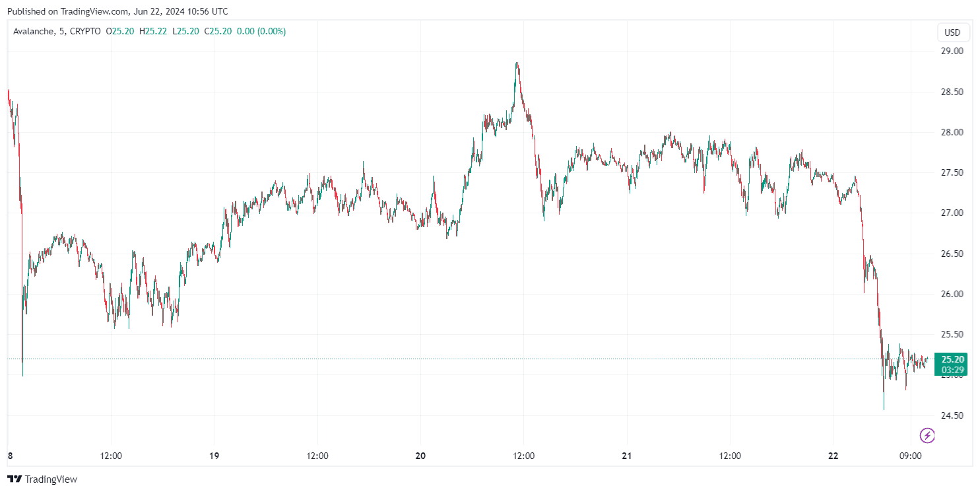This screenshot has width=980, height=492.
Task: Open the USD currency selector
Action: [x=953, y=32]
